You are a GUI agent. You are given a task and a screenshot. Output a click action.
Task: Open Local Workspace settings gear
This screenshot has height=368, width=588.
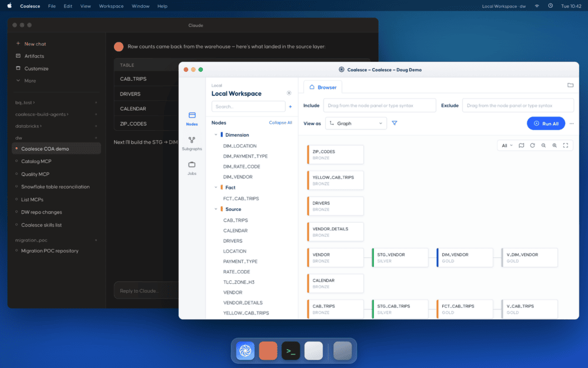tap(289, 93)
